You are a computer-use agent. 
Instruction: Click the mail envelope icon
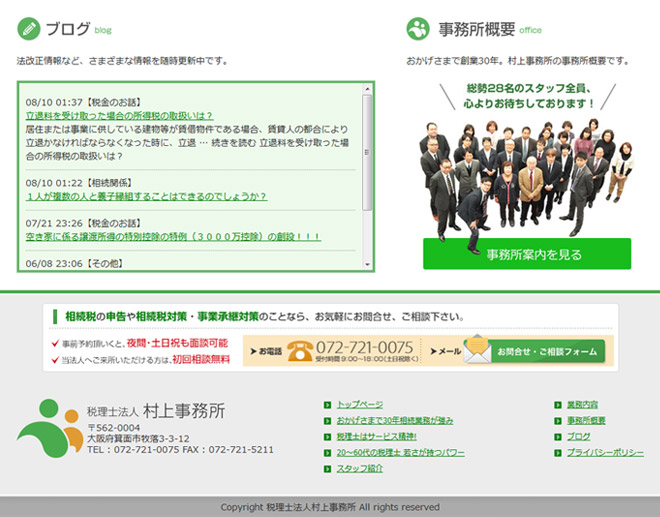[477, 349]
